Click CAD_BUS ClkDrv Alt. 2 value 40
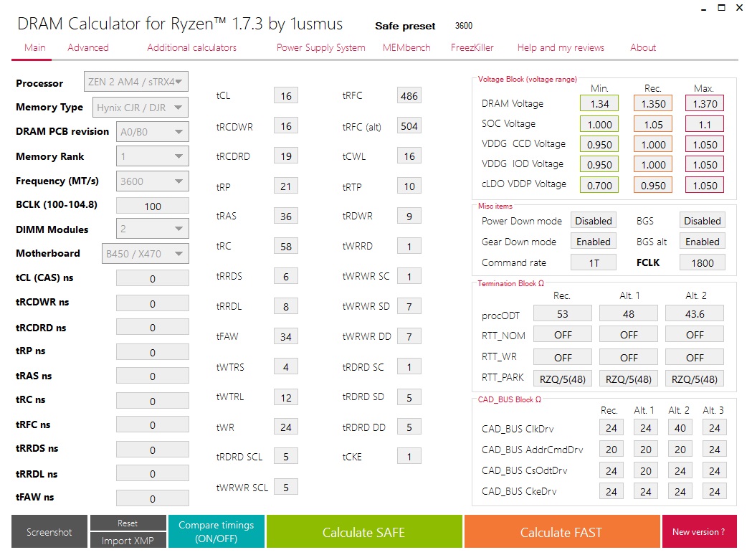This screenshot has height=560, width=752. [680, 427]
